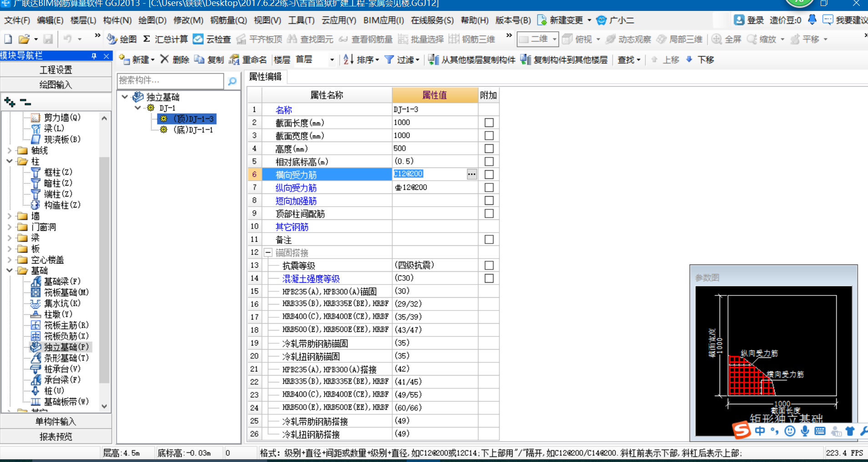Click 复制构件到其他楼层 button
868x462 pixels.
click(564, 60)
